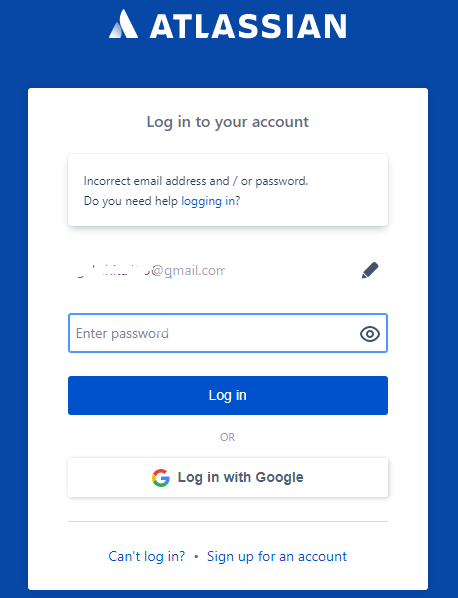Click the dot separator between footer links

click(196, 557)
